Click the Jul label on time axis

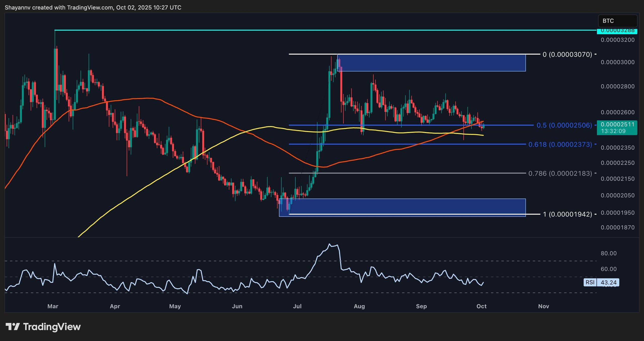pyautogui.click(x=297, y=306)
